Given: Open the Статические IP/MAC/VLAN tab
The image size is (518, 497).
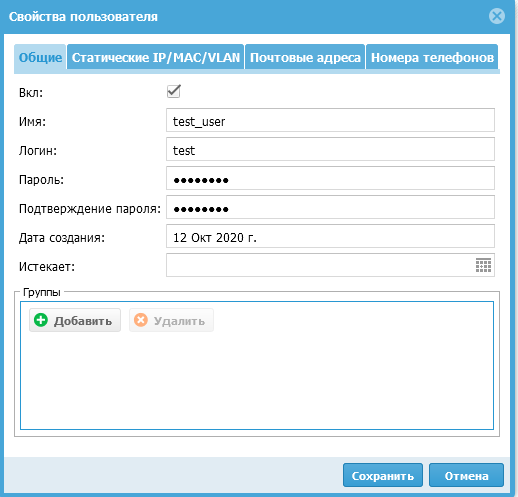Looking at the screenshot, I should 156,57.
